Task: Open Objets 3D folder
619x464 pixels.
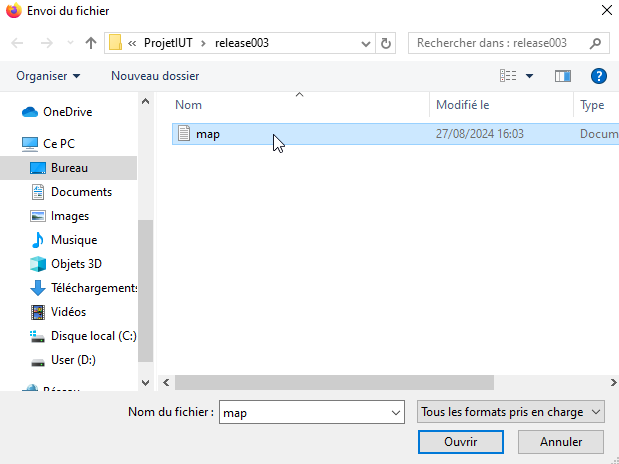Action: tap(76, 264)
